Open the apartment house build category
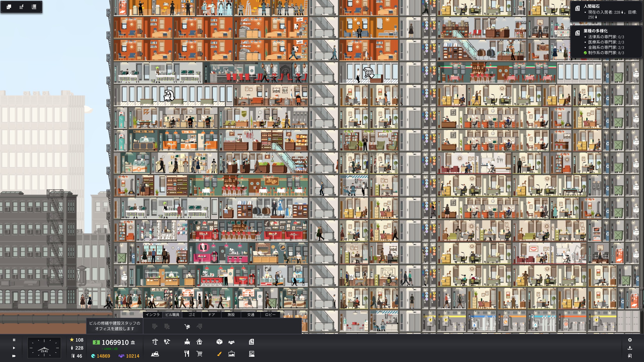Viewport: 644px width, 362px height. pyautogui.click(x=199, y=342)
